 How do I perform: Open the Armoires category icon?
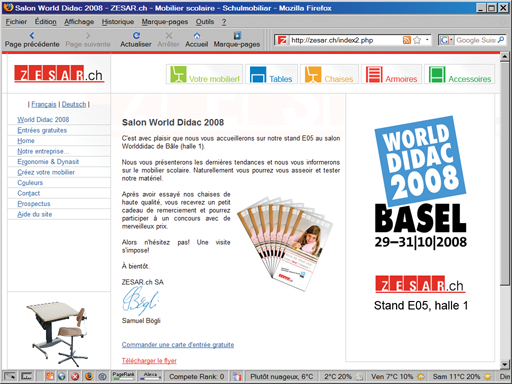[x=374, y=74]
